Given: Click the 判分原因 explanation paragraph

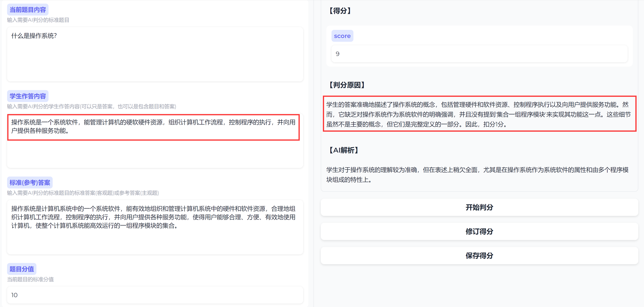Looking at the screenshot, I should point(479,114).
